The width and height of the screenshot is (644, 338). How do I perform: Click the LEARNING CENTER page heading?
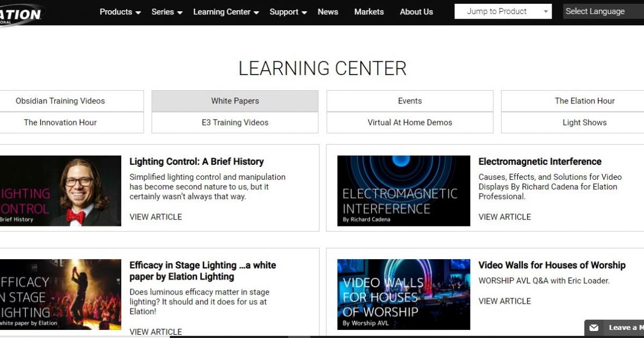(323, 68)
